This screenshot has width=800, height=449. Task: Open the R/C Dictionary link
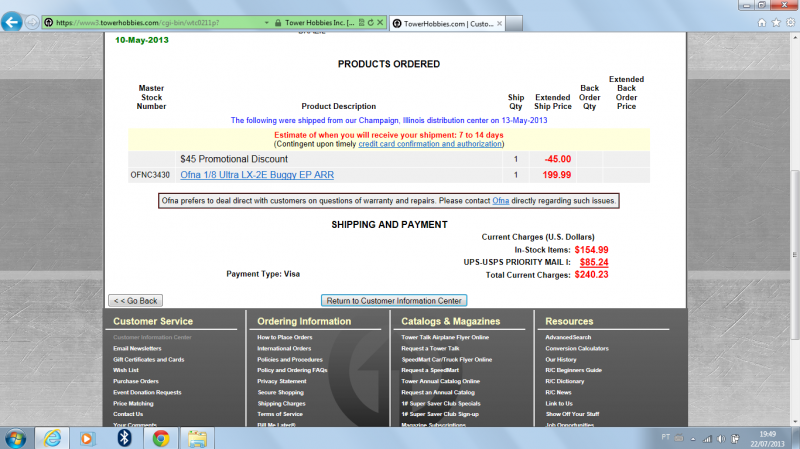[x=565, y=382]
